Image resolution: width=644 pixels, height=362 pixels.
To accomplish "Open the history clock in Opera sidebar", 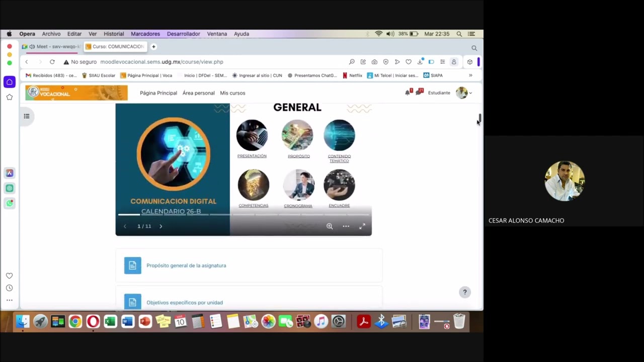I will coord(10,288).
